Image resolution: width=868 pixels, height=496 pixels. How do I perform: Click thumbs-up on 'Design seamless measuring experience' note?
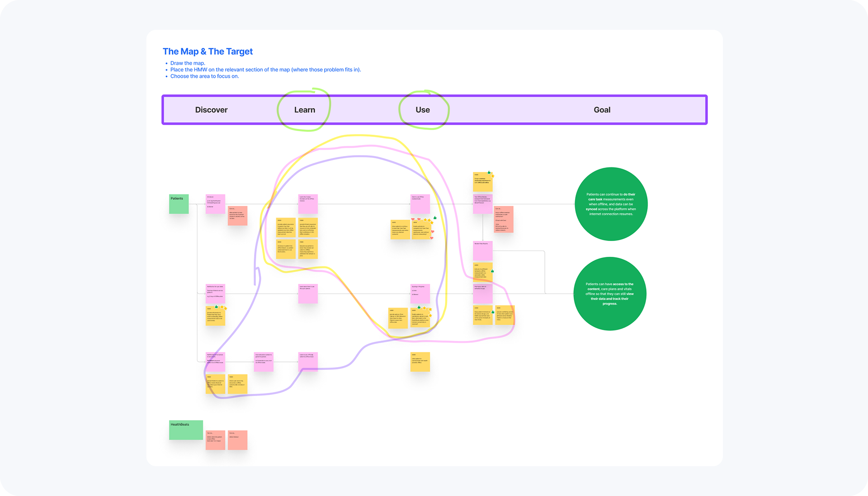[x=489, y=172]
